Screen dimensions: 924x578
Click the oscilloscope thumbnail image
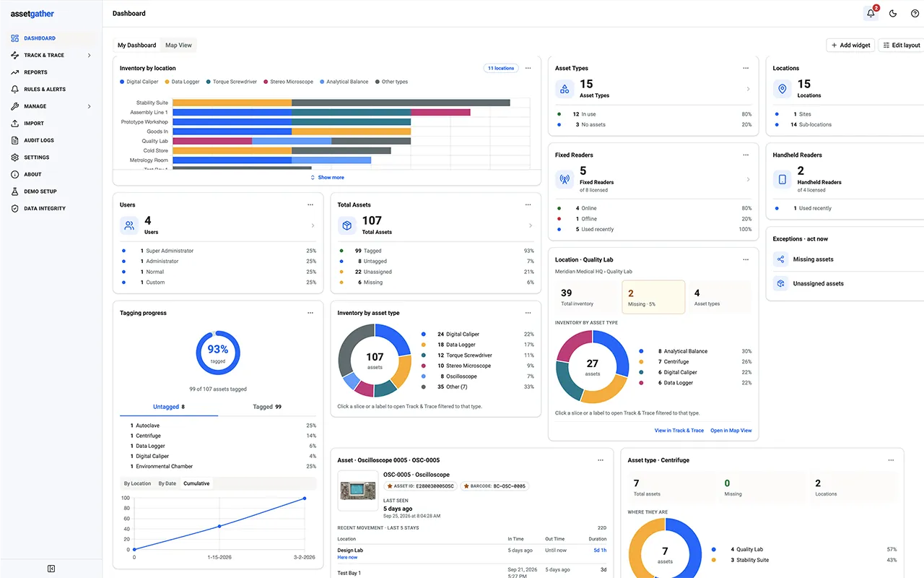(357, 491)
